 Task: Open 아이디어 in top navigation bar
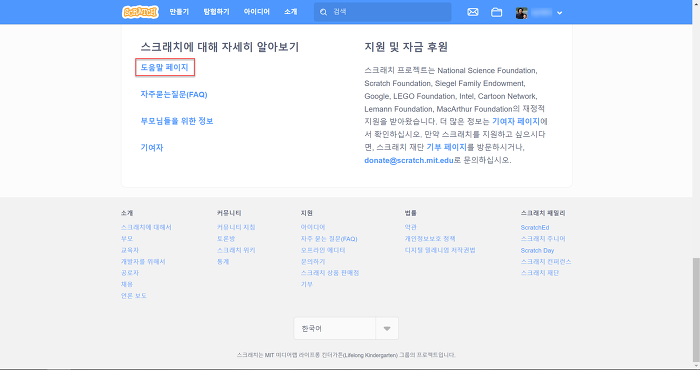(x=257, y=12)
